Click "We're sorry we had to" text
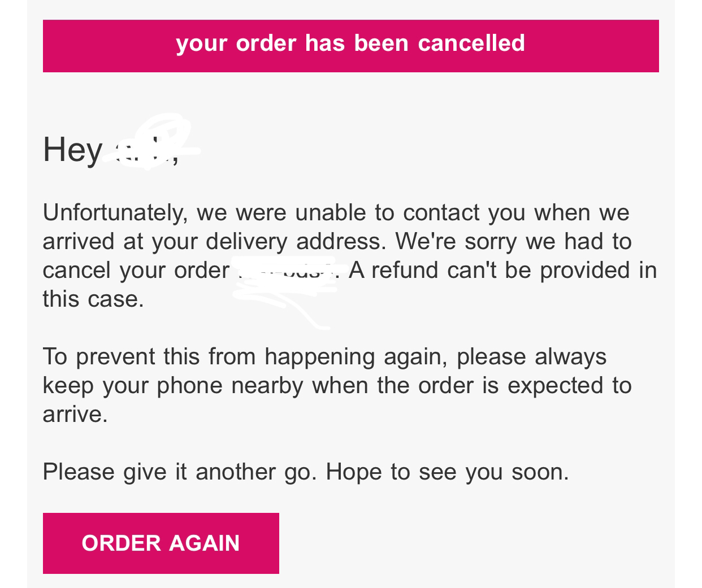This screenshot has width=702, height=588. pos(513,241)
